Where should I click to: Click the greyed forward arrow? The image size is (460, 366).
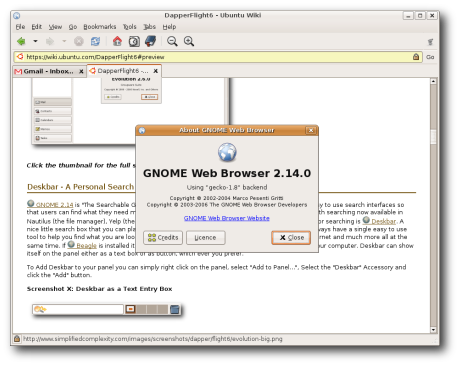tap(50, 41)
